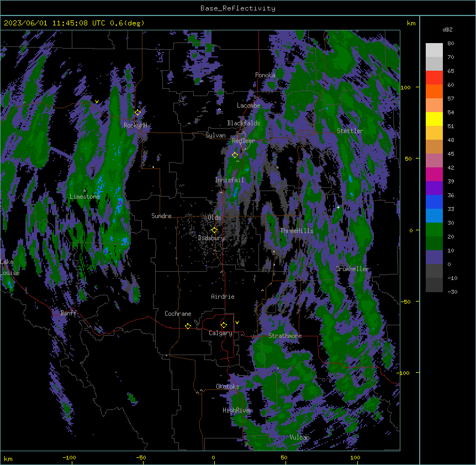Click the -50 tick on the right axis

click(x=405, y=302)
